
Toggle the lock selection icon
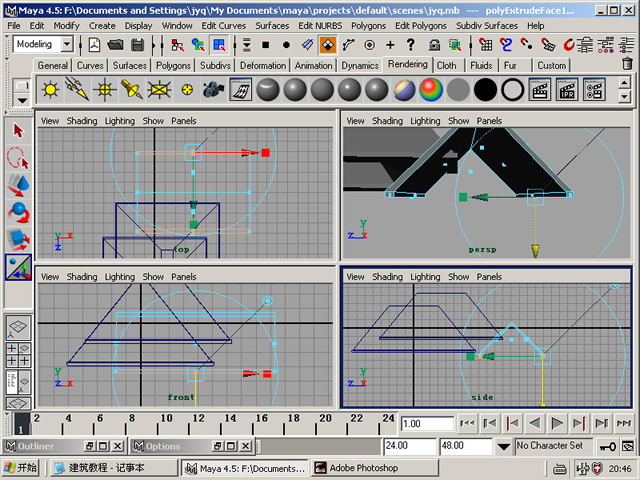(434, 44)
